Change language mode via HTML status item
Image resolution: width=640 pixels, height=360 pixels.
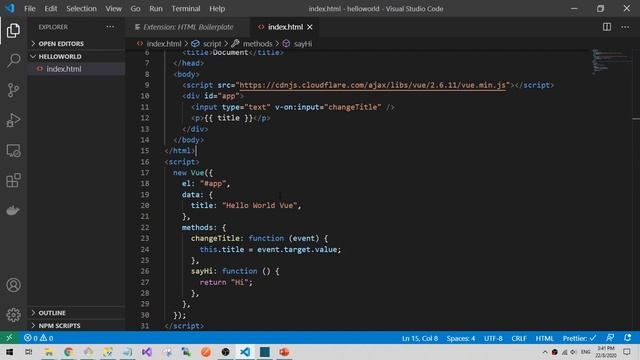544,338
